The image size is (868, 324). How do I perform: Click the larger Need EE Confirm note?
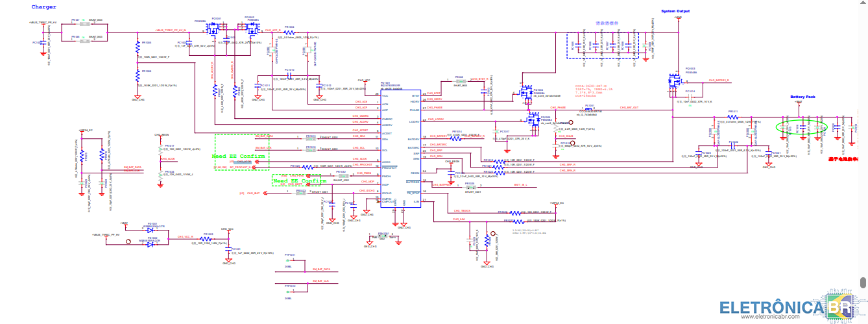click(238, 156)
